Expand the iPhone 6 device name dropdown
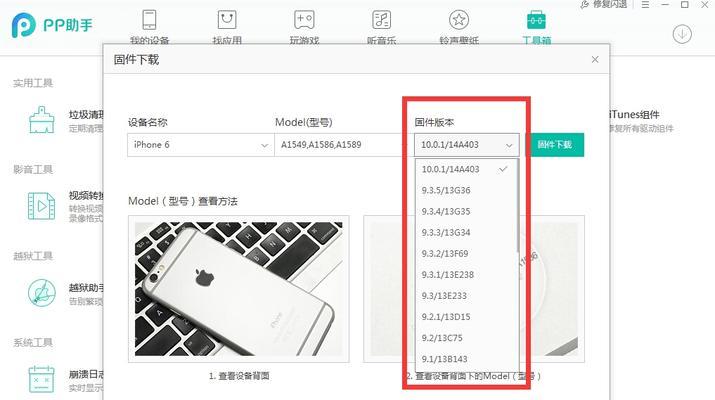The image size is (715, 400). point(201,145)
